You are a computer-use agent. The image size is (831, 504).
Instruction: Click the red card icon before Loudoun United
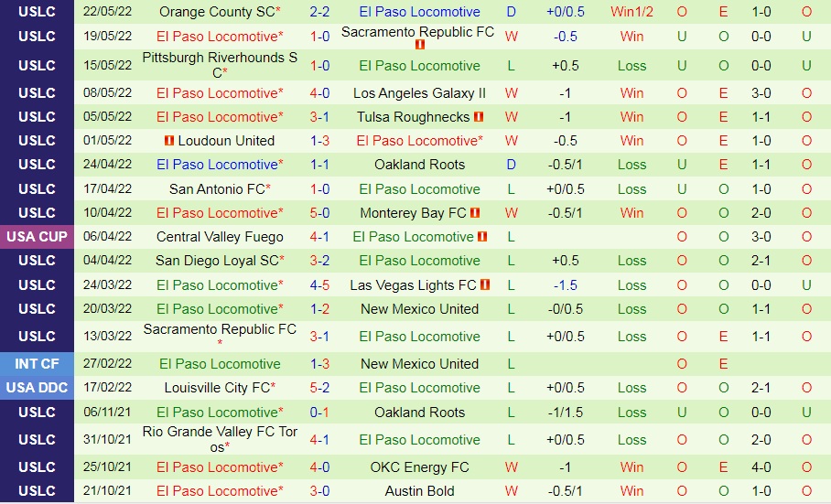point(168,141)
